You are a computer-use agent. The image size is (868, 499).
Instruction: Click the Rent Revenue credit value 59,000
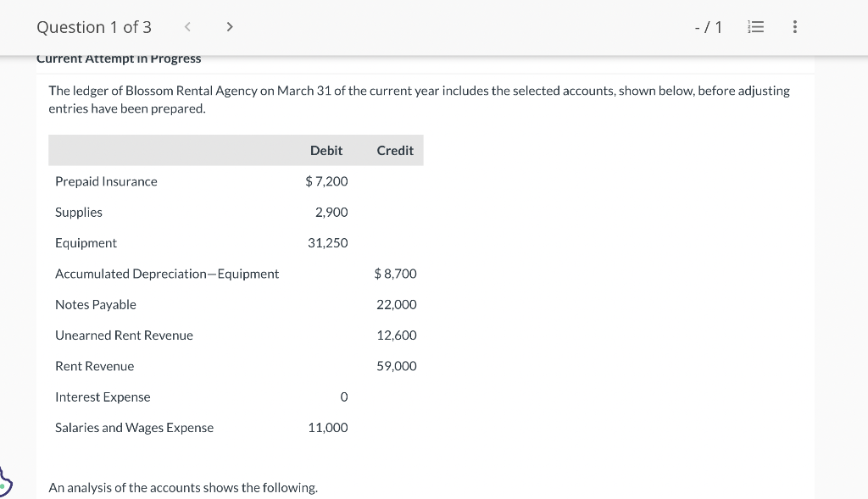click(397, 366)
